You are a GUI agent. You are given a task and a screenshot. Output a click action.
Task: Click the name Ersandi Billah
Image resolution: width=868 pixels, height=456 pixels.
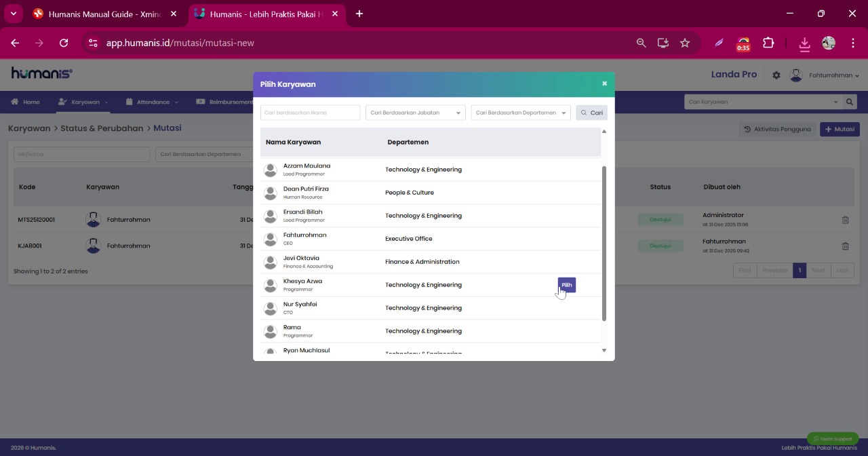[x=303, y=212]
